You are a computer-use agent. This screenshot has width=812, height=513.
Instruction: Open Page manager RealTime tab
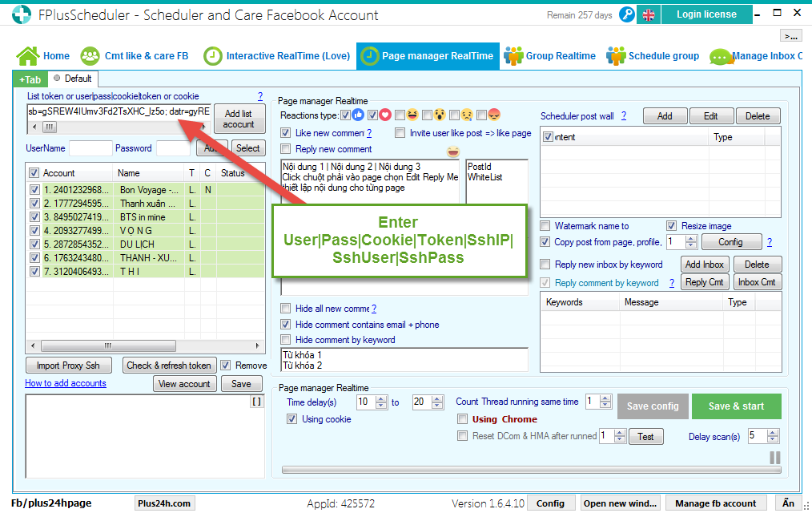[428, 56]
